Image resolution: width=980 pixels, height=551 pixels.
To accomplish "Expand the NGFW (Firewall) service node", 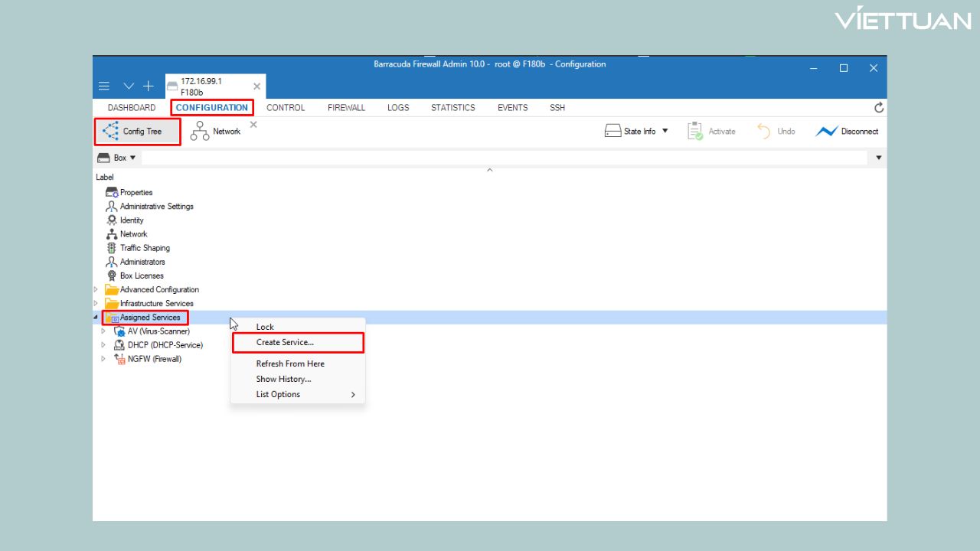I will tap(104, 359).
